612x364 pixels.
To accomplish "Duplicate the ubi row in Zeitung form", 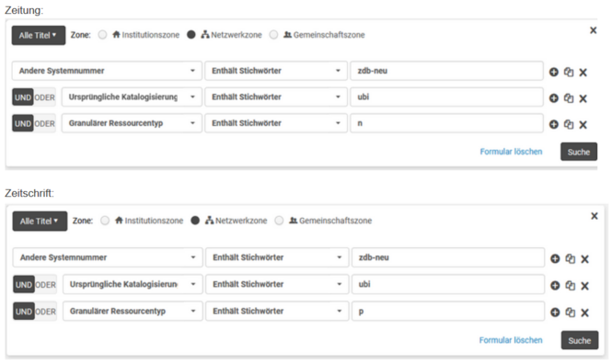I will (x=569, y=98).
